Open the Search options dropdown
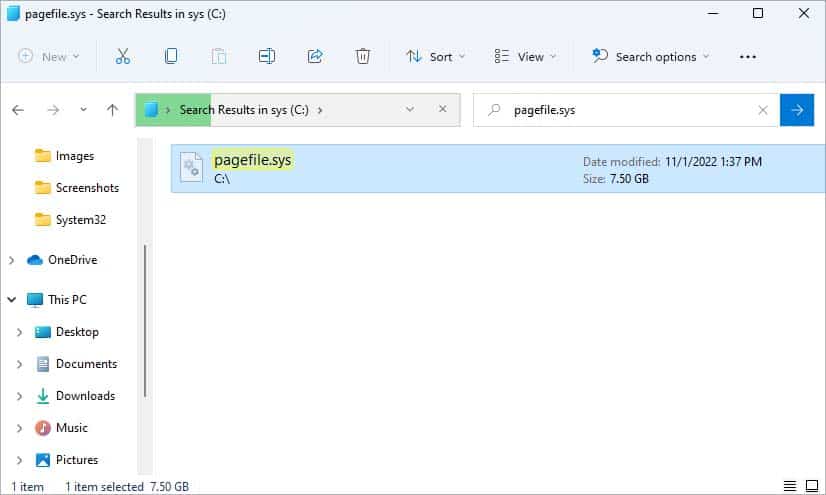This screenshot has height=495, width=826. click(x=650, y=56)
